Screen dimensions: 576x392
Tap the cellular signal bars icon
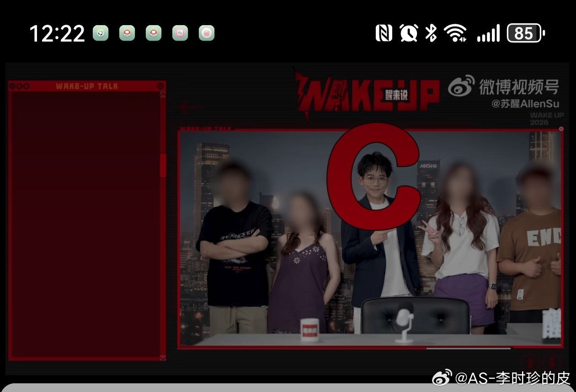pos(488,33)
